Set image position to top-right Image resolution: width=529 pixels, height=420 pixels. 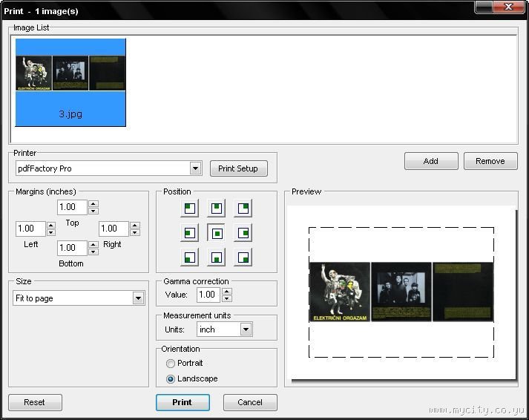pos(243,208)
